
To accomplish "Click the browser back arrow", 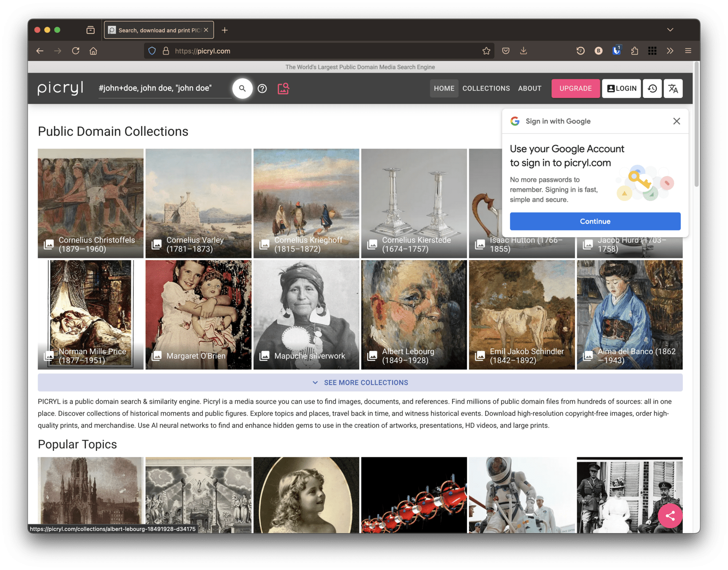I will click(x=40, y=51).
